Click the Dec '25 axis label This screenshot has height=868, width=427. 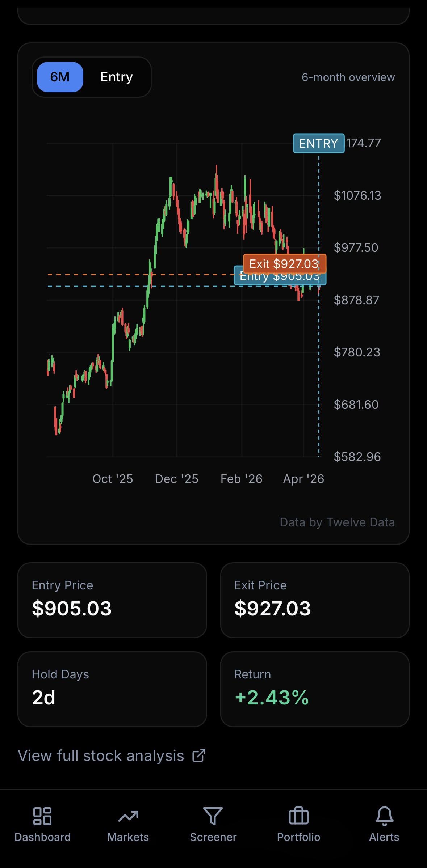click(x=177, y=479)
